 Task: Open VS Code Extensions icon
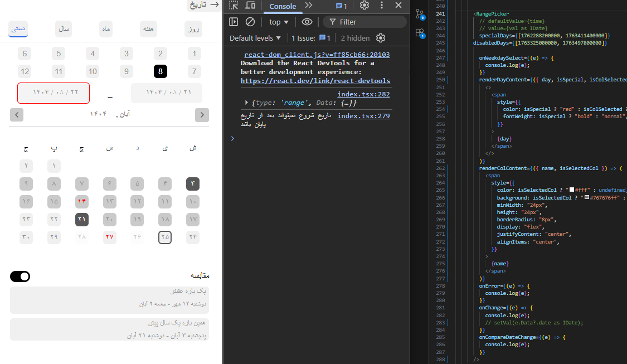tap(420, 33)
